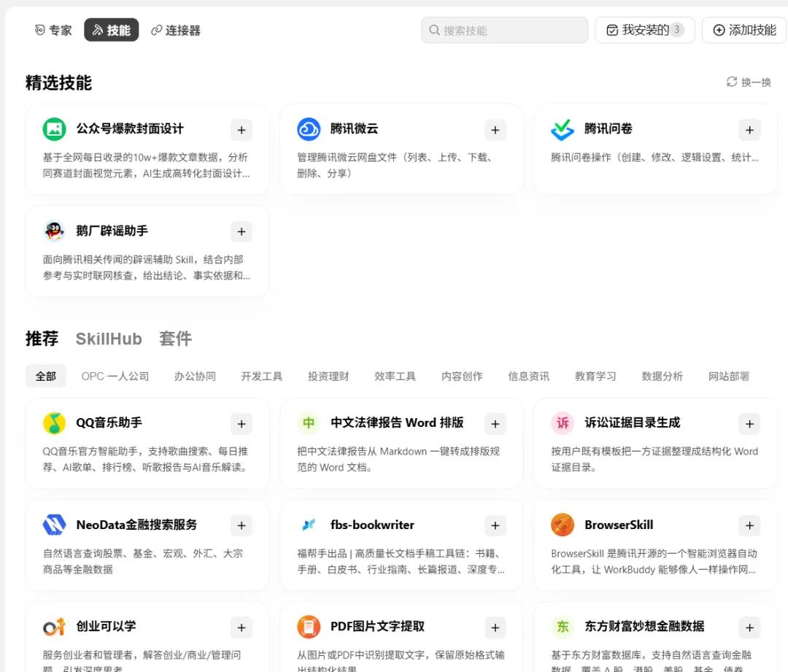Switch to the SkillHub section tab
The image size is (788, 672).
point(109,339)
